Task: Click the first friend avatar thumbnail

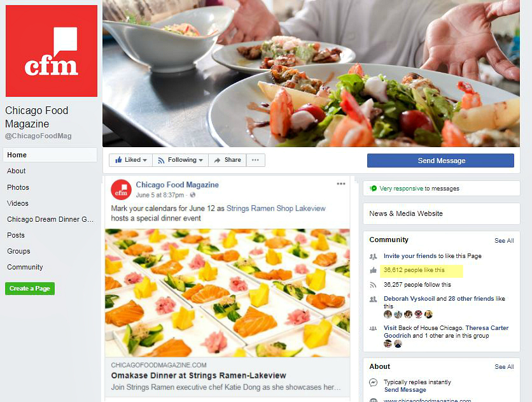Action: click(x=388, y=315)
